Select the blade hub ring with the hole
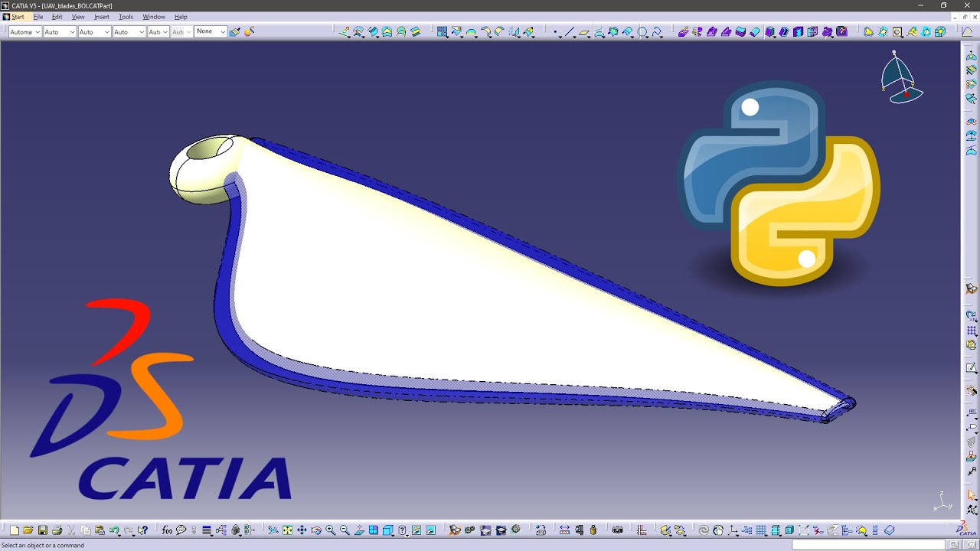980x551 pixels. 204,169
